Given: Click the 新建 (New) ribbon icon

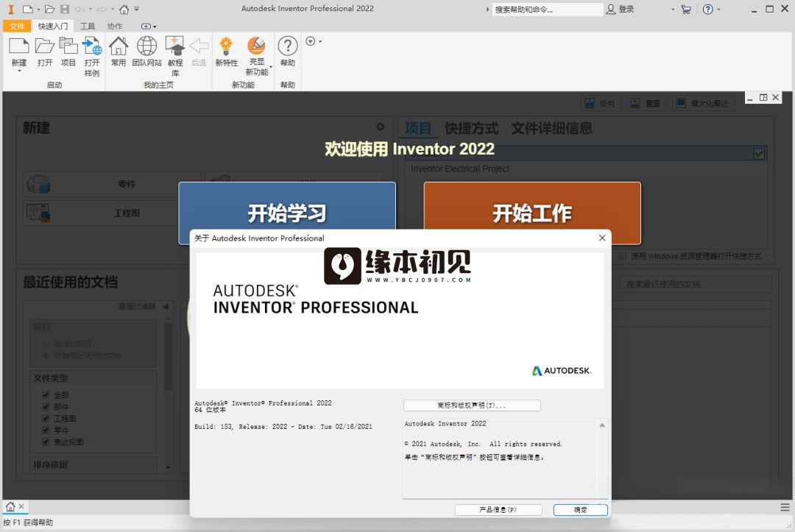Looking at the screenshot, I should point(19,46).
